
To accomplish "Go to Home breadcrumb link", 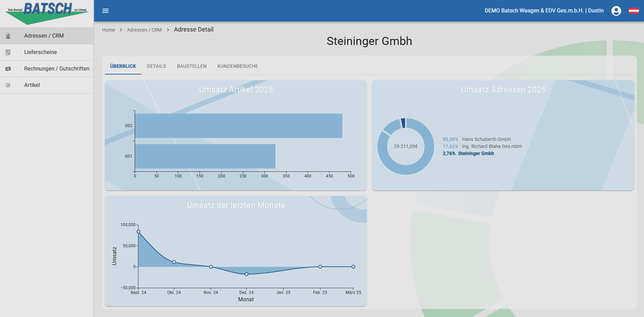I will (x=109, y=30).
